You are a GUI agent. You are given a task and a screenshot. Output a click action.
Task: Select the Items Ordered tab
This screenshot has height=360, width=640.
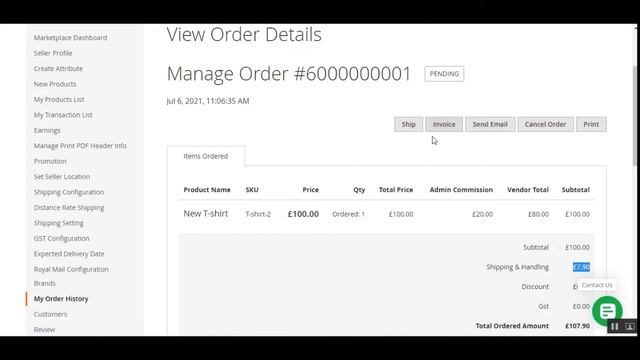pos(206,156)
